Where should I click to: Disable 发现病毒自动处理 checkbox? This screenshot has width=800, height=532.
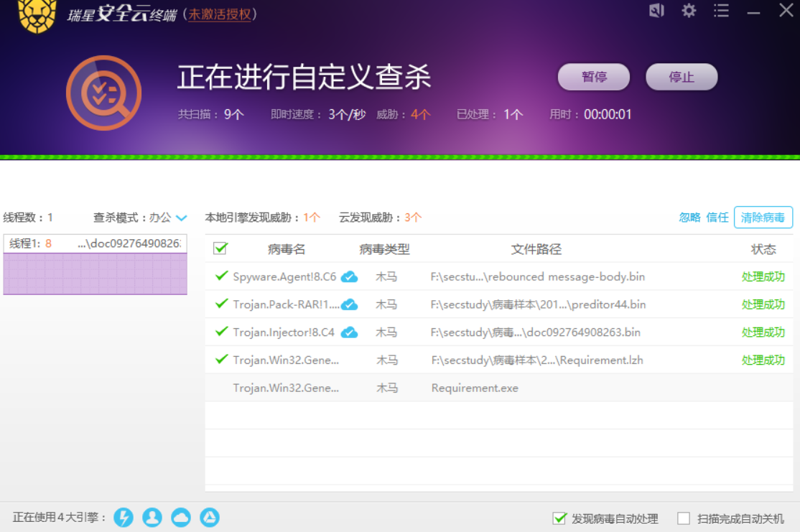[x=559, y=518]
